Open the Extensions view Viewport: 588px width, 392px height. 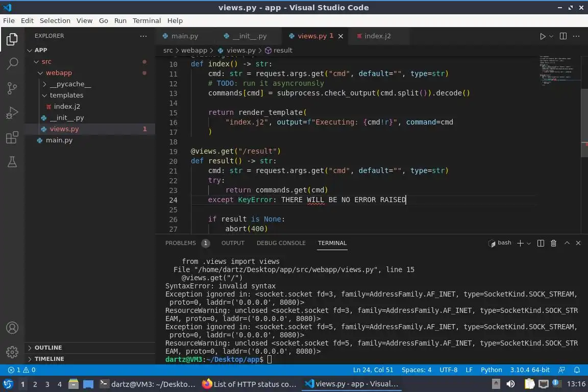pyautogui.click(x=12, y=137)
